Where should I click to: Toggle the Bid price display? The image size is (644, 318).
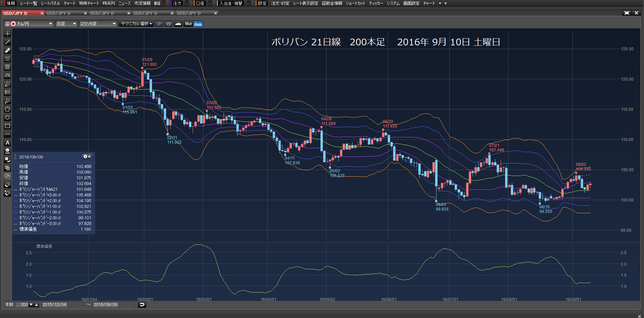[188, 24]
